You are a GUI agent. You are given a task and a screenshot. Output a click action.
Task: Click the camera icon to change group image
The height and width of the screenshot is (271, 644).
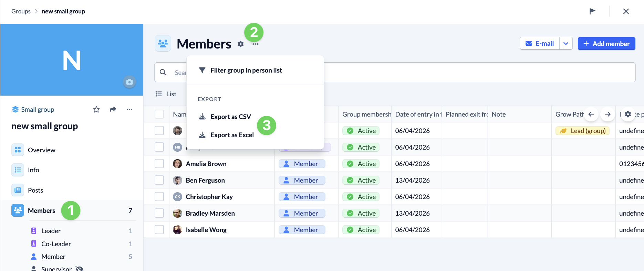point(129,82)
